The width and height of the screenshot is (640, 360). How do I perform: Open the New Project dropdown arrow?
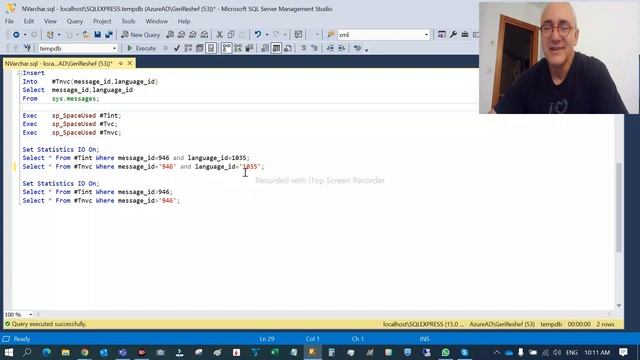click(x=59, y=35)
